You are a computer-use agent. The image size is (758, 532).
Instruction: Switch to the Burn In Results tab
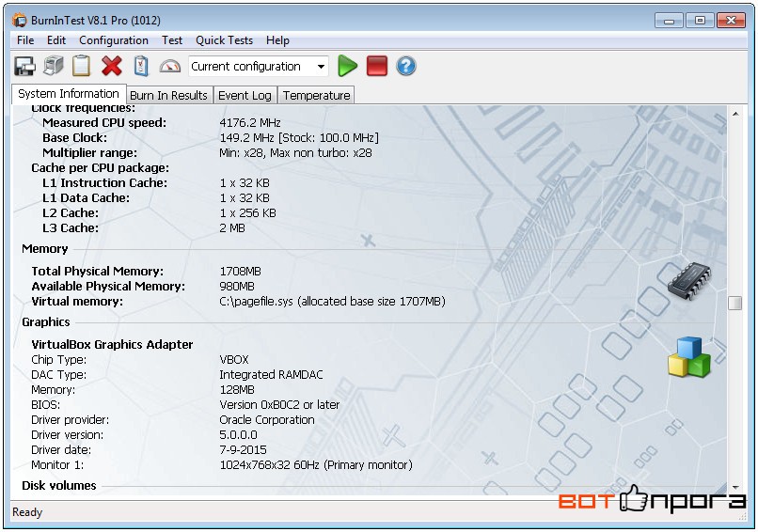(x=168, y=96)
